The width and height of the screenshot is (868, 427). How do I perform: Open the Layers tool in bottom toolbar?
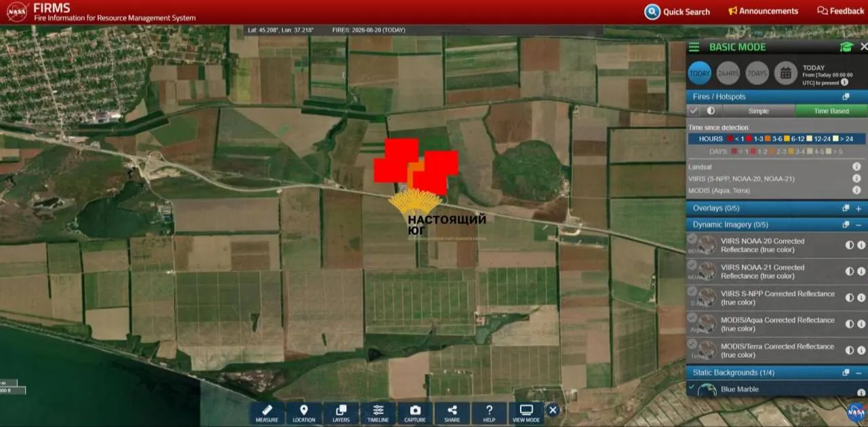click(x=341, y=413)
